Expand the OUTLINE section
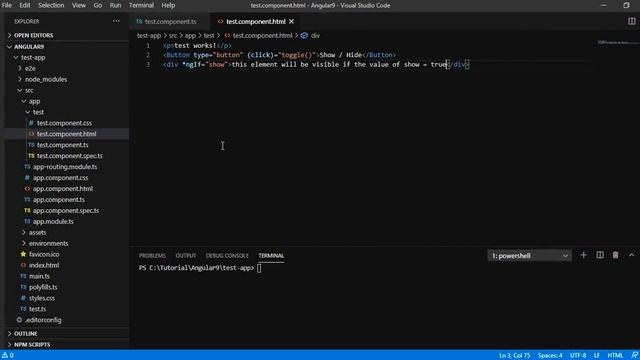The height and width of the screenshot is (360, 640). (x=26, y=333)
